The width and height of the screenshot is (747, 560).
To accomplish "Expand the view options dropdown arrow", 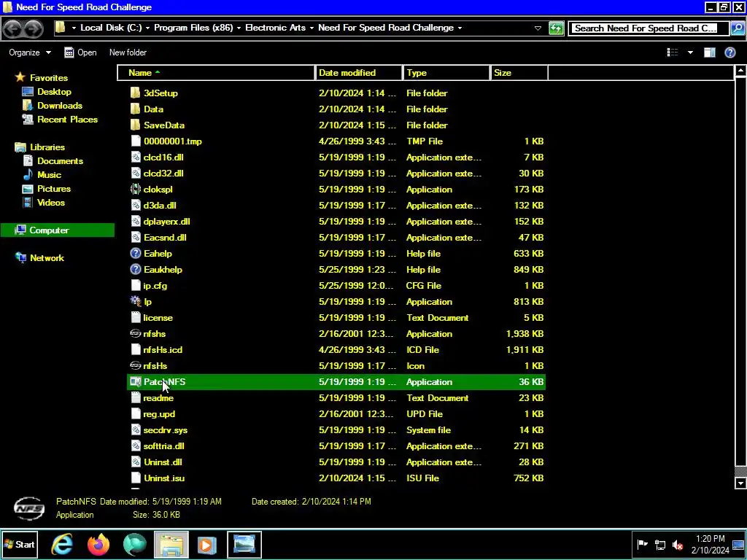I will (690, 52).
